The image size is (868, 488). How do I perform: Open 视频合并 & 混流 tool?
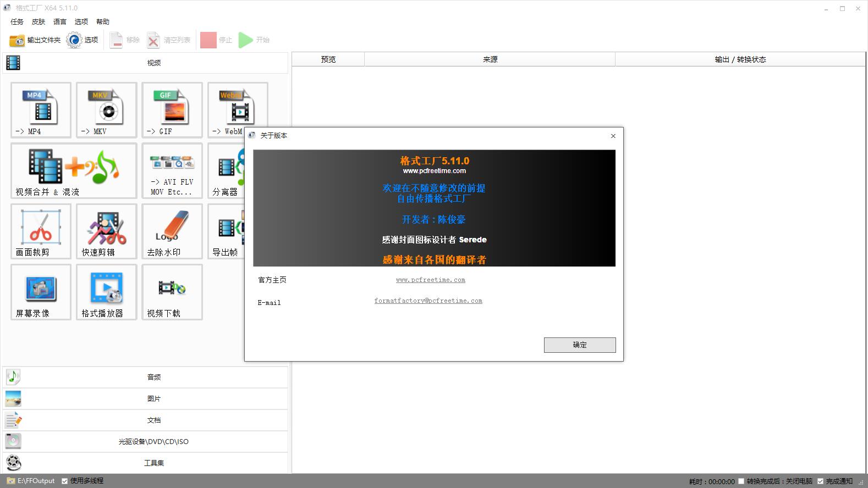[x=74, y=170]
